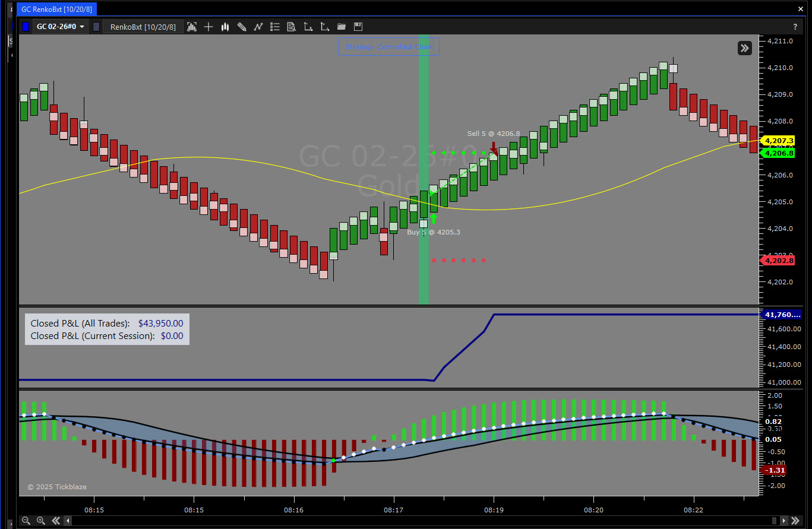Click the Strategy Controlled Chart label

click(x=388, y=47)
